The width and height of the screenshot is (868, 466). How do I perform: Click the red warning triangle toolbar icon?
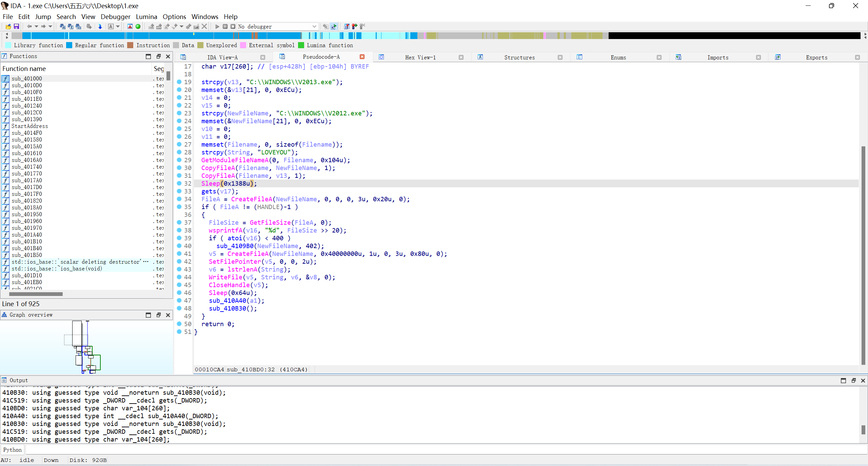point(130,26)
